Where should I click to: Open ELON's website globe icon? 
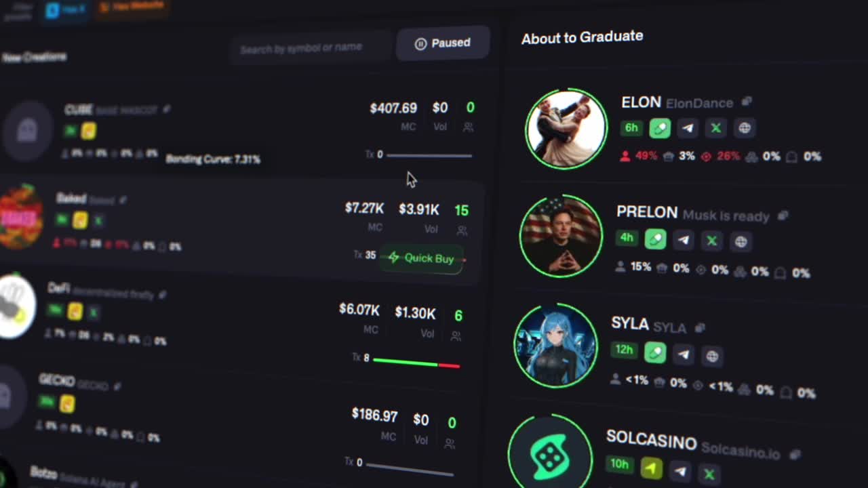745,128
